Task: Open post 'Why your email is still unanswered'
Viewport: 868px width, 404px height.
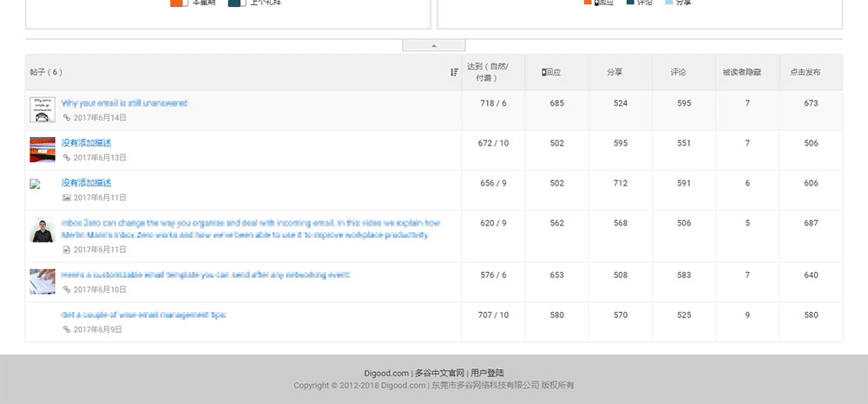Action: 124,103
